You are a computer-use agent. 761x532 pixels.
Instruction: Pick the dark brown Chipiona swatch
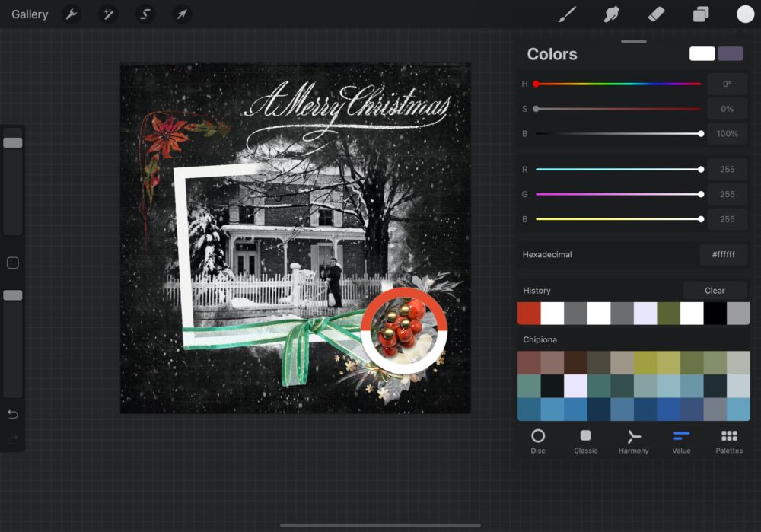pos(575,362)
